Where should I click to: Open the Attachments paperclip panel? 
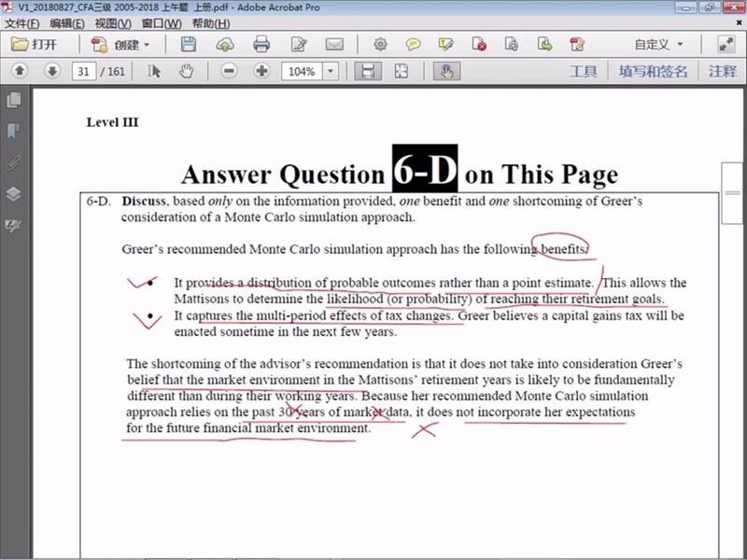13,162
